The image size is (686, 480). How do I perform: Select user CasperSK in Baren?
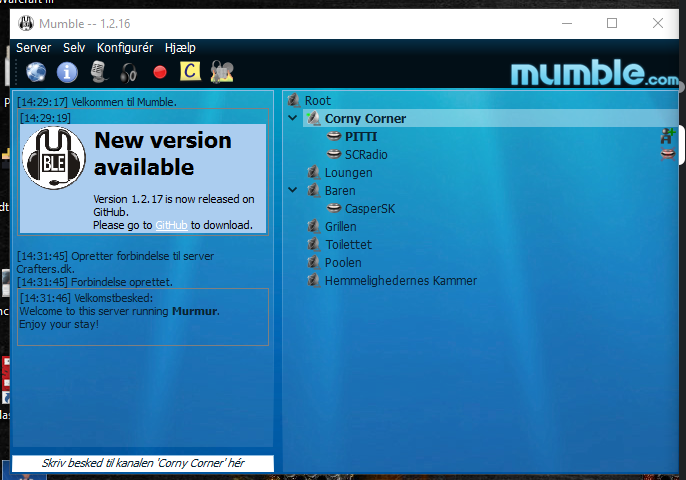pyautogui.click(x=370, y=209)
